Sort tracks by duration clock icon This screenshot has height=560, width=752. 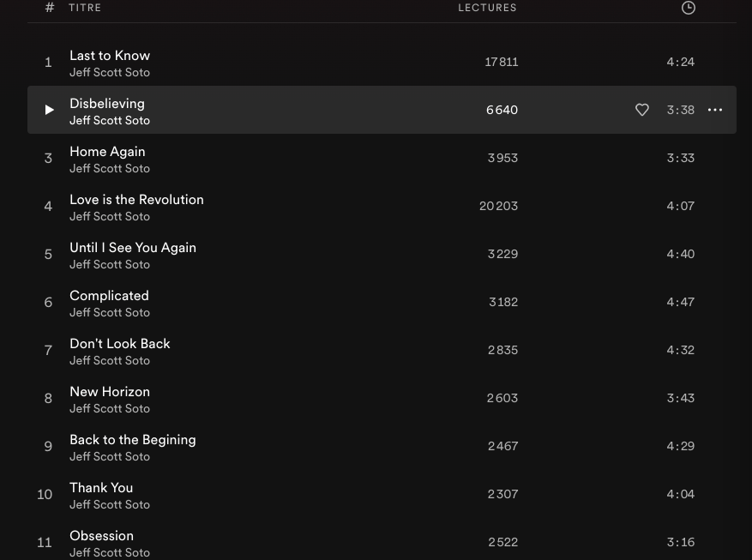(688, 8)
